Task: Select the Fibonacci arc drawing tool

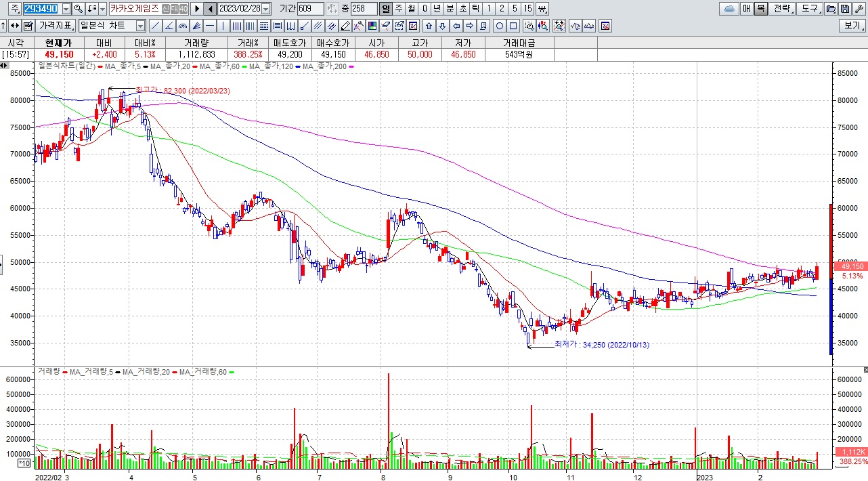Action: coord(182,26)
